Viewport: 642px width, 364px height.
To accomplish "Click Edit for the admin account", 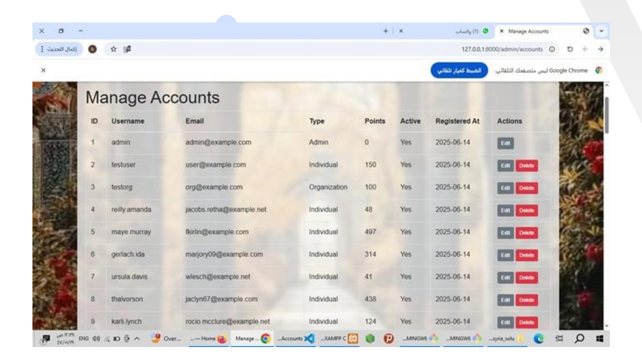I will [505, 143].
